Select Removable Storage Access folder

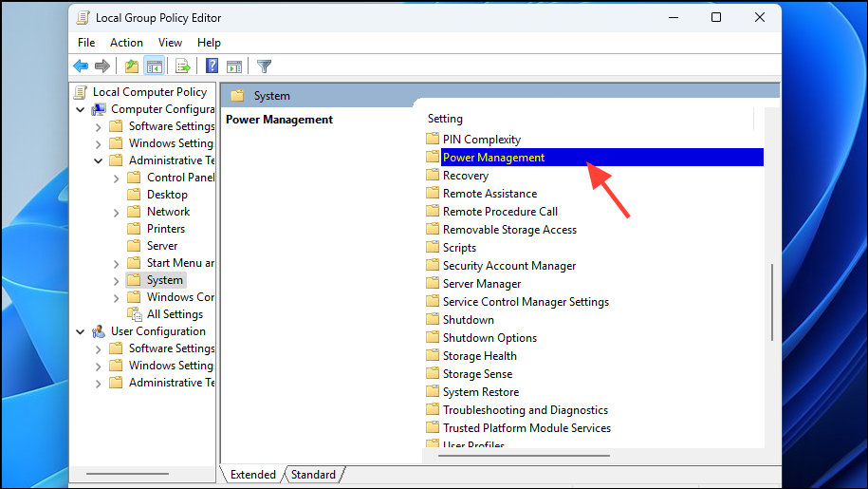coord(509,229)
